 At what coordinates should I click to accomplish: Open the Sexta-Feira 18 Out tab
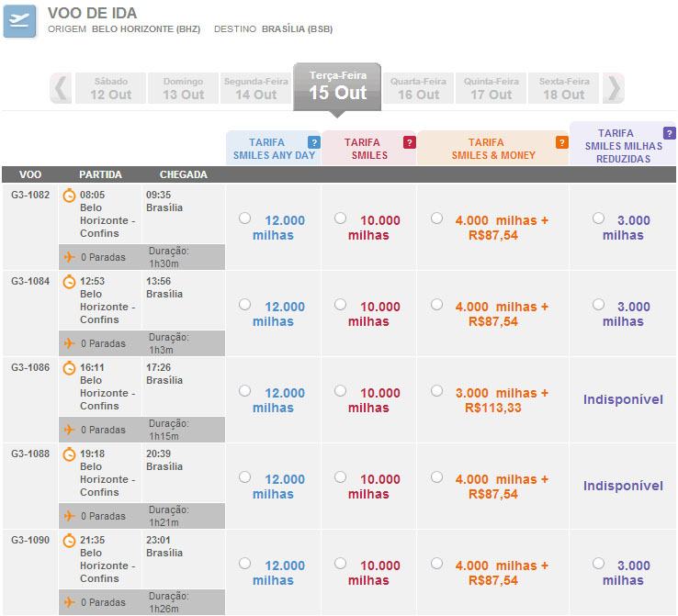[562, 89]
